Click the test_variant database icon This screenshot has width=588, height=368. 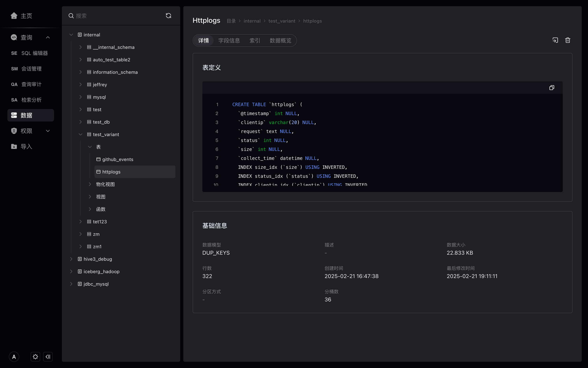point(89,134)
